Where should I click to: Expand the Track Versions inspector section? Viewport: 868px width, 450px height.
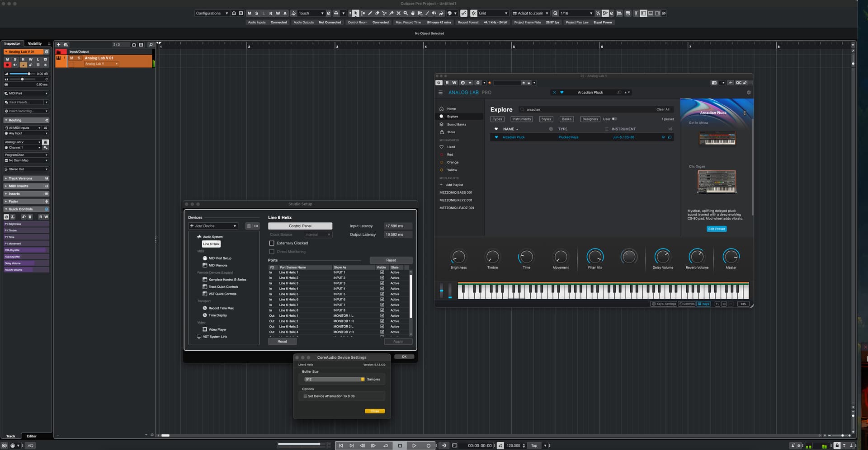[x=20, y=178]
